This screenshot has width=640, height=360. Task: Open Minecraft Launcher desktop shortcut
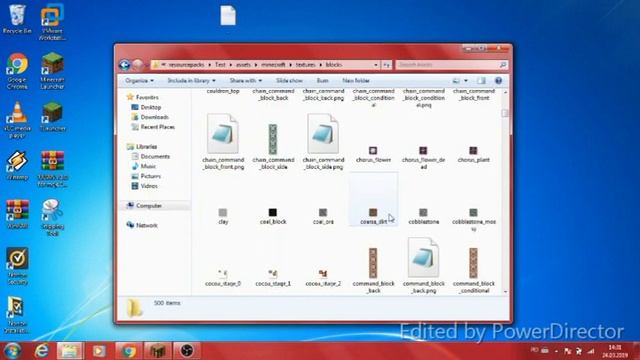click(52, 71)
